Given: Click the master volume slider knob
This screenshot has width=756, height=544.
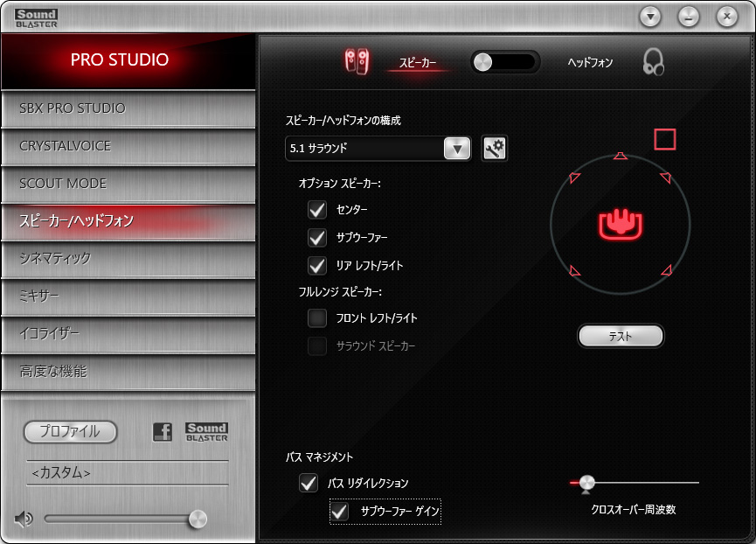Looking at the screenshot, I should pos(198,519).
